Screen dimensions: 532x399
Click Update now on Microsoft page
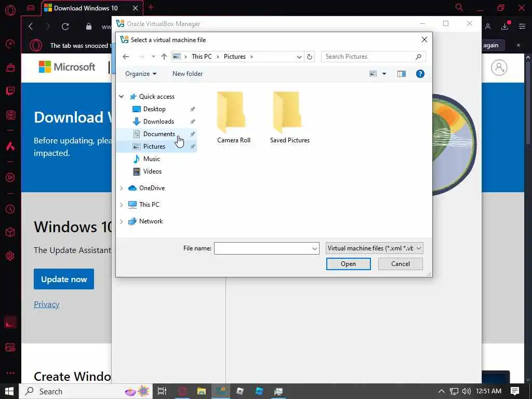tap(64, 279)
